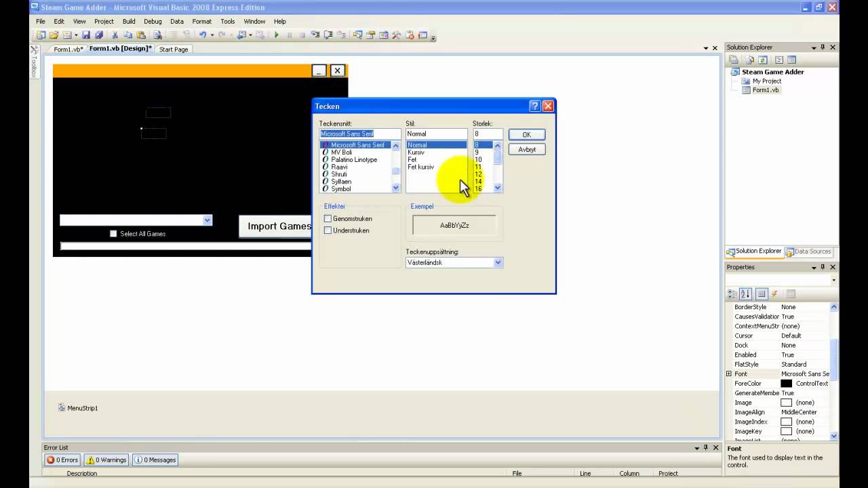
Task: Open the Solution Explorer window position dropdown
Action: [813, 47]
